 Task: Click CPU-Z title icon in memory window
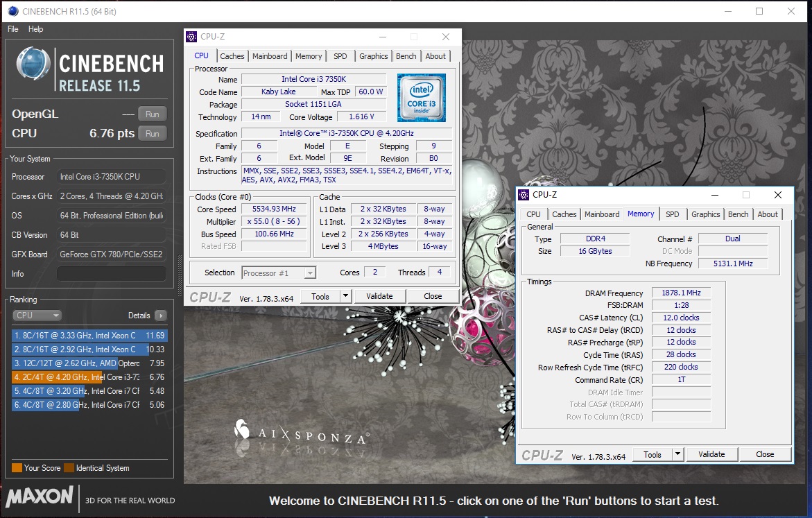pos(524,195)
